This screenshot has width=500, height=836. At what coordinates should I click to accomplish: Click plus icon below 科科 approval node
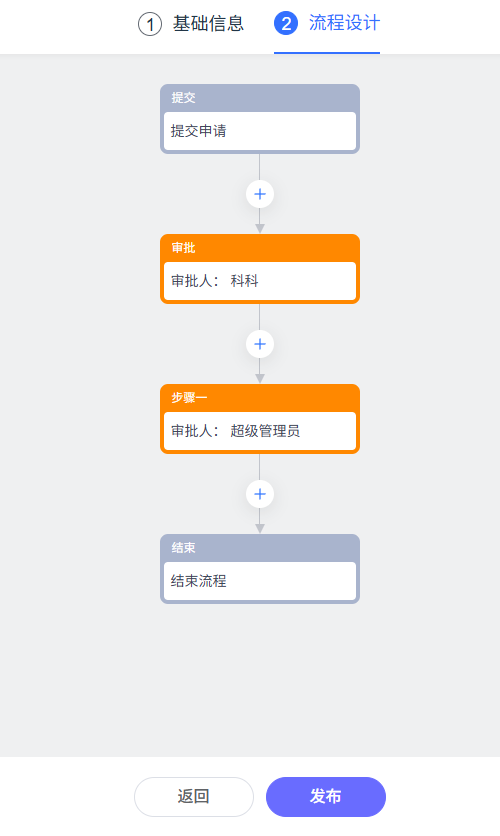(260, 344)
